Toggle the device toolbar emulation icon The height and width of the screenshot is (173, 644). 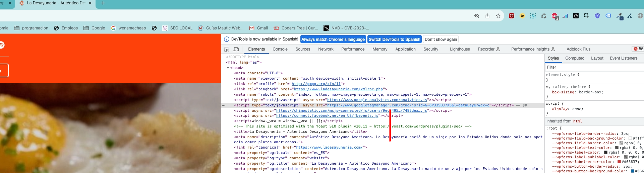click(236, 49)
